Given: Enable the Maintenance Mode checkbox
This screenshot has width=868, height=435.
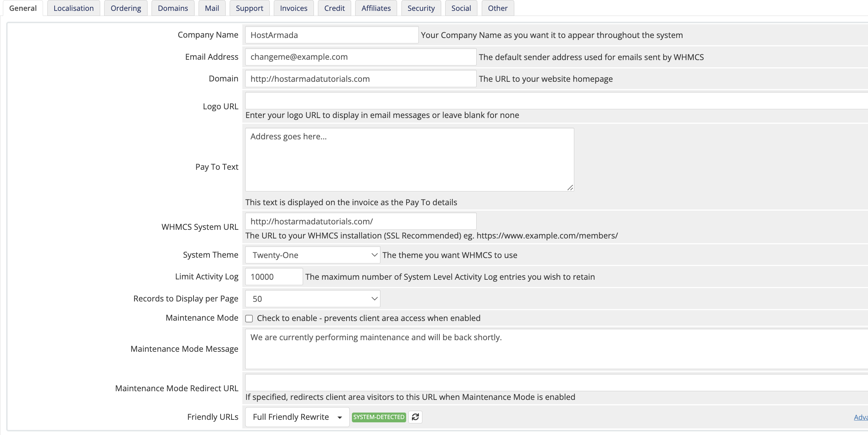Looking at the screenshot, I should (x=249, y=318).
